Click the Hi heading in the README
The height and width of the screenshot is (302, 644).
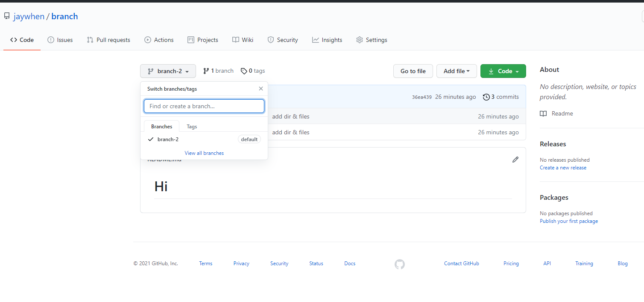tap(161, 187)
